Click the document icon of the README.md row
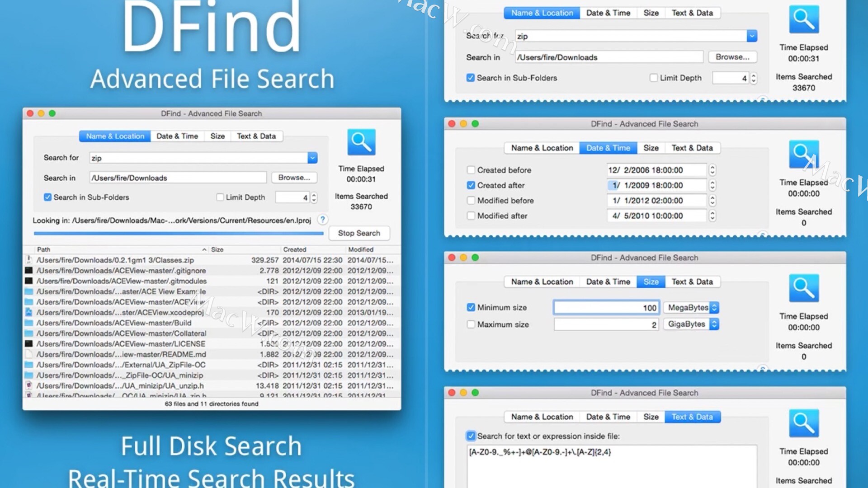 29,354
